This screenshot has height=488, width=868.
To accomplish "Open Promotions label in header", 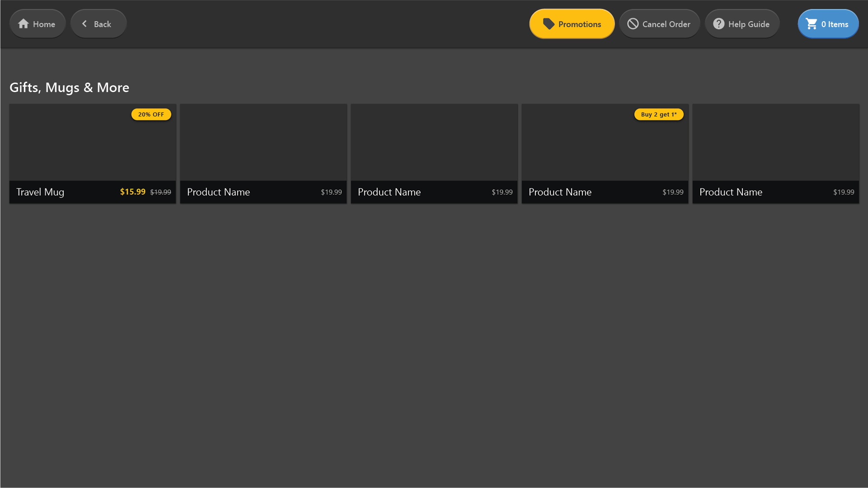I will (580, 24).
